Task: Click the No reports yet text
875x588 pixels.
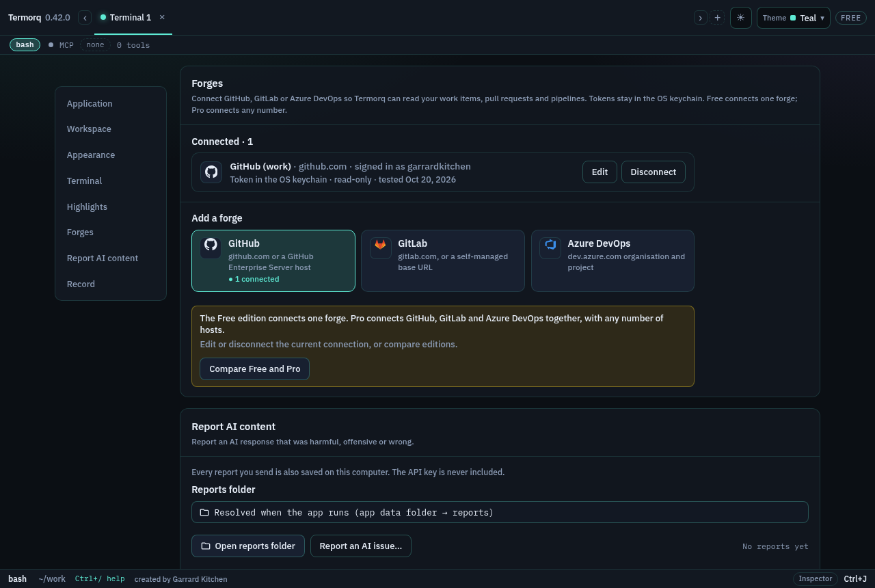Action: [775, 546]
